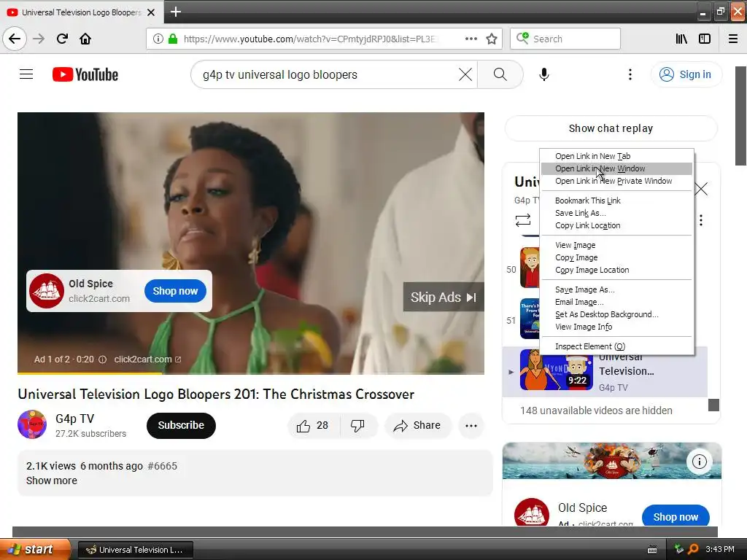This screenshot has height=560, width=747.
Task: Start voice search with the microphone icon
Action: (544, 74)
